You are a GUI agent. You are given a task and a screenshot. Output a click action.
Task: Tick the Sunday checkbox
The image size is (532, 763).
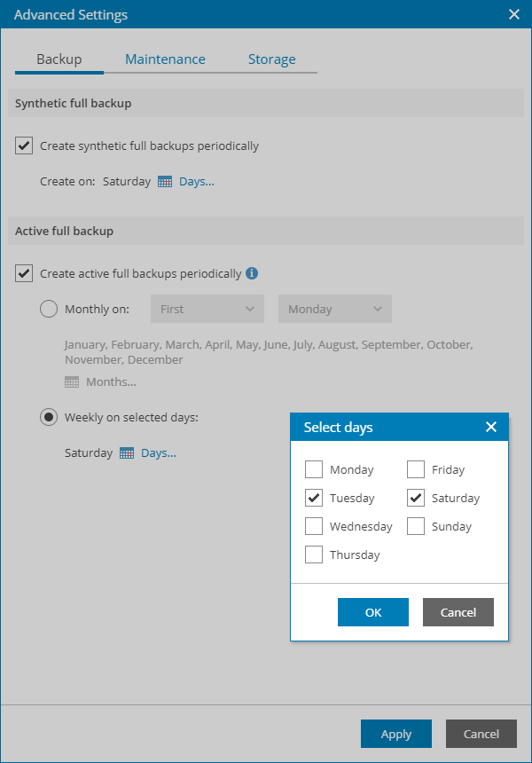tap(416, 527)
